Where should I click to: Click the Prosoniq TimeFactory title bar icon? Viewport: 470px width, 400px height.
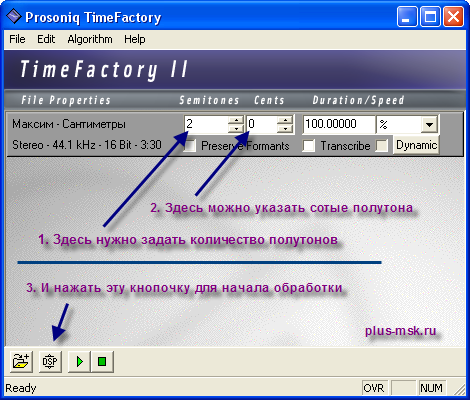tap(14, 17)
